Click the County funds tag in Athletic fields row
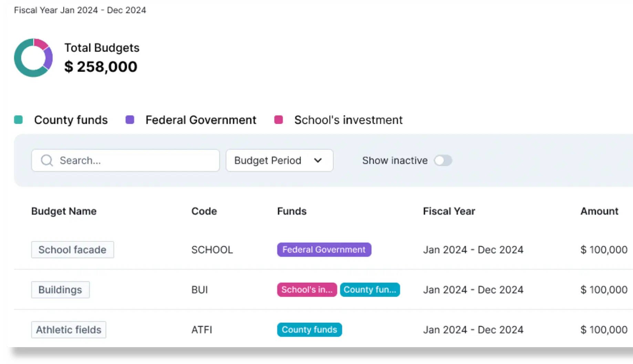633x364 pixels. tap(309, 330)
